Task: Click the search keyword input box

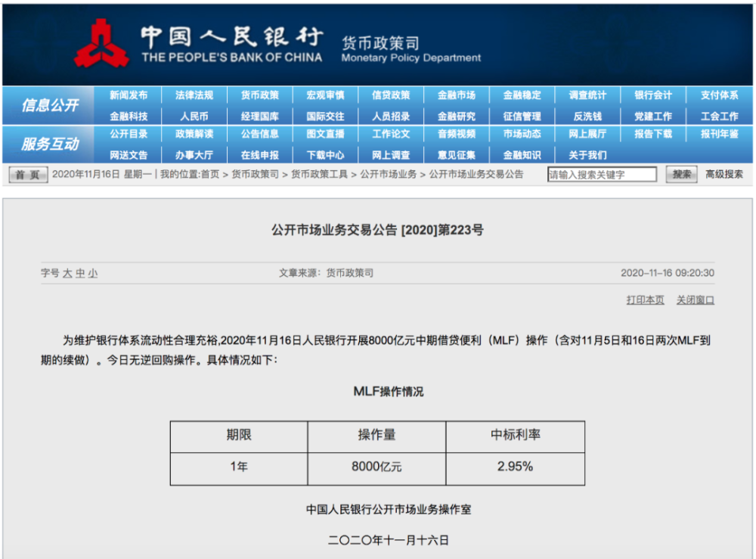Action: pos(602,174)
